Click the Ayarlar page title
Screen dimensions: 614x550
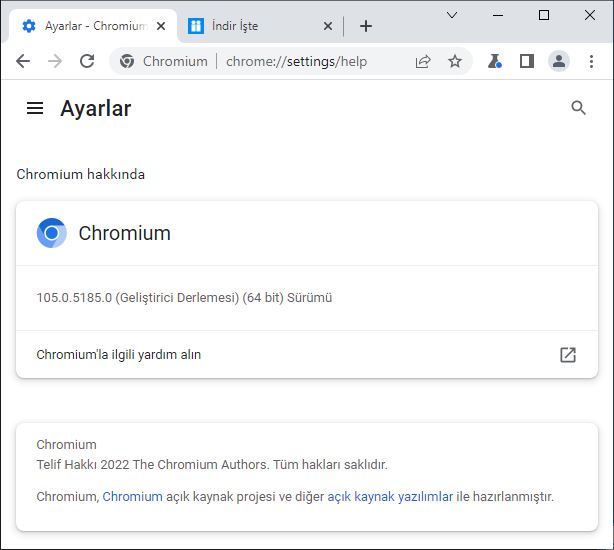tap(96, 108)
